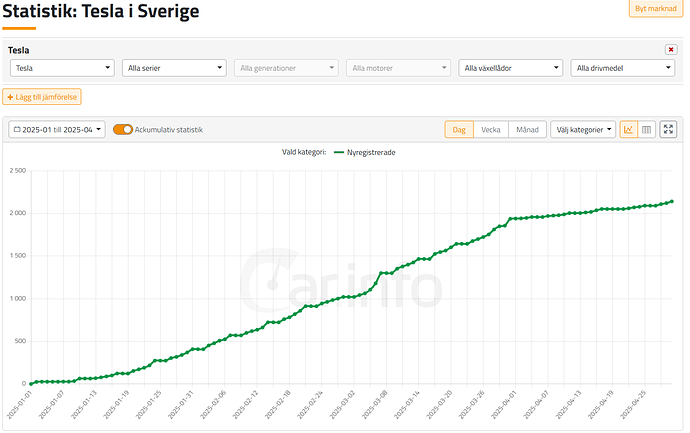Image resolution: width=690 pixels, height=433 pixels.
Task: Click the 2 500 y-axis label
Action: (18, 170)
